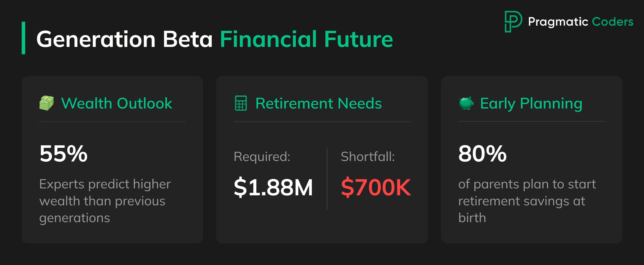
Task: Open the Wealth Outlook heading
Action: click(117, 103)
